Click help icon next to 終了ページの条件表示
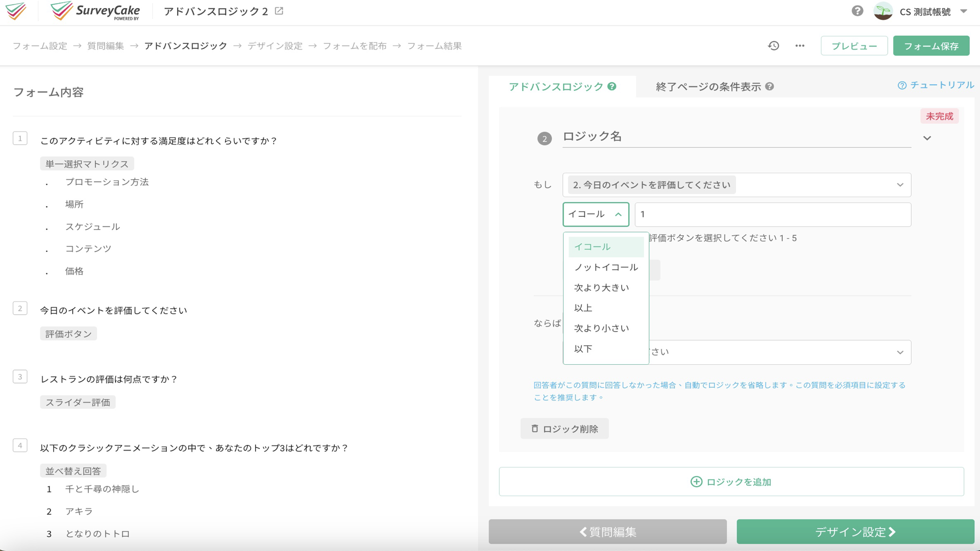980x551 pixels. click(x=770, y=87)
